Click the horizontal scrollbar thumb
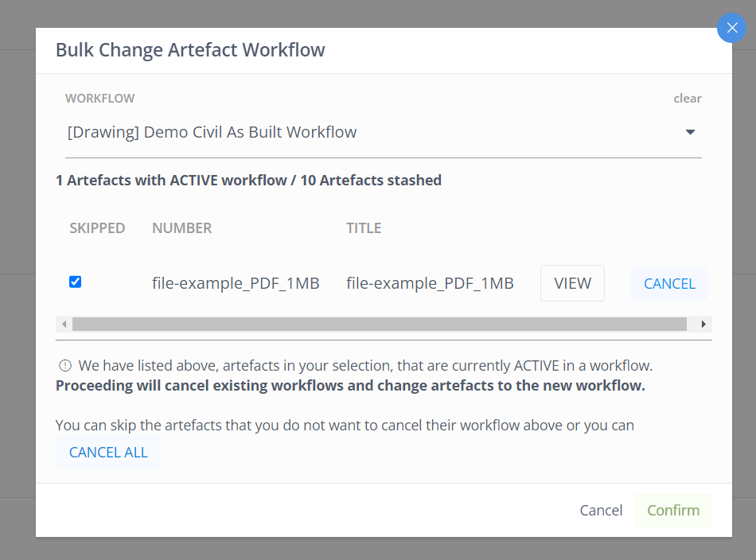756x560 pixels. click(380, 324)
